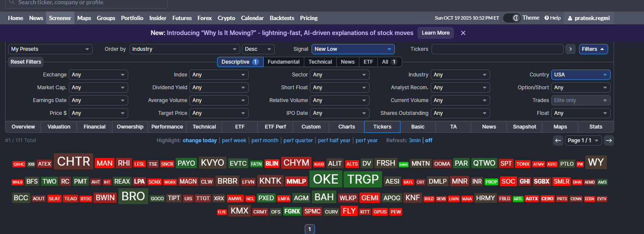Open the Crypto navigation menu item

click(226, 18)
